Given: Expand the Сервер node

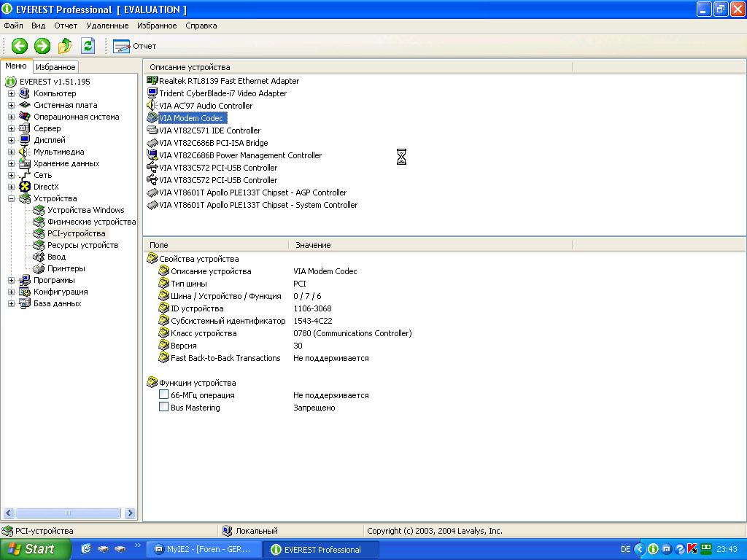Looking at the screenshot, I should tap(11, 128).
